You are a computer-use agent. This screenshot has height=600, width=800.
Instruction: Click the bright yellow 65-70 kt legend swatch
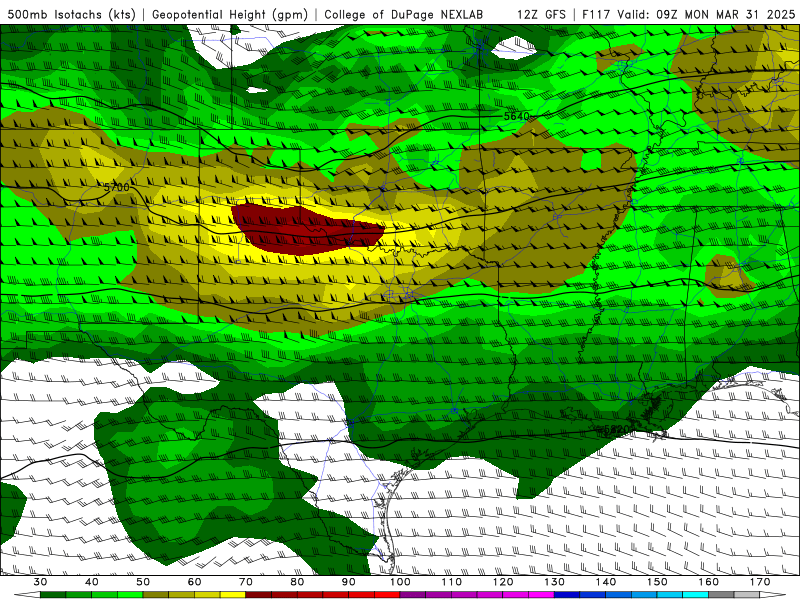click(x=233, y=595)
